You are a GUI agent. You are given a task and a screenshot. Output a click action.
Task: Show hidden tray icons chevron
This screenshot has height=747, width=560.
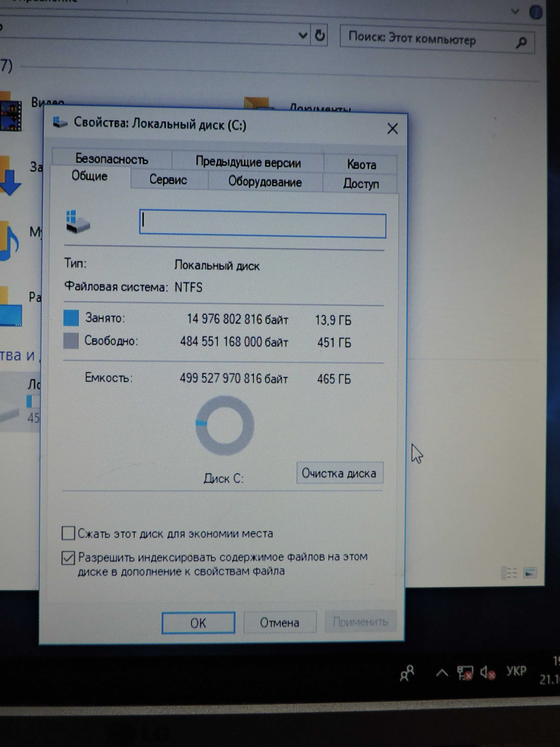point(442,673)
